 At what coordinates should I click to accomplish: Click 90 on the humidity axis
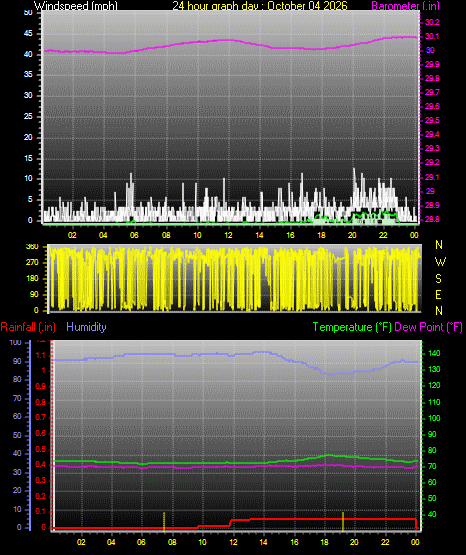pyautogui.click(x=17, y=361)
